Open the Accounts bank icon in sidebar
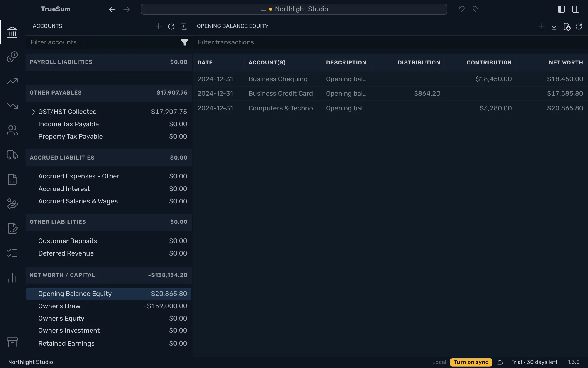588x368 pixels. tap(12, 32)
